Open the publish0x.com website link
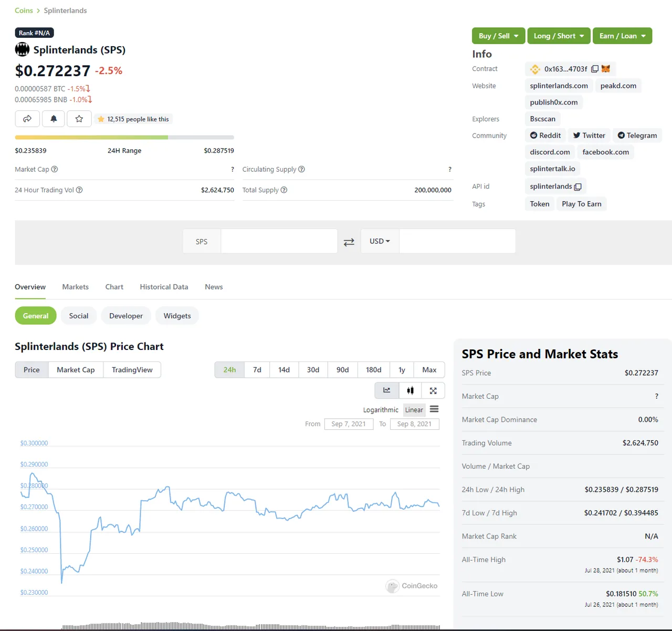The width and height of the screenshot is (672, 631). pyautogui.click(x=554, y=102)
